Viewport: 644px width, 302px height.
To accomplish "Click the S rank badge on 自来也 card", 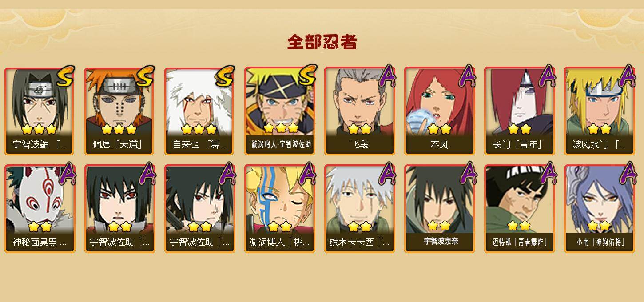I will pyautogui.click(x=225, y=76).
